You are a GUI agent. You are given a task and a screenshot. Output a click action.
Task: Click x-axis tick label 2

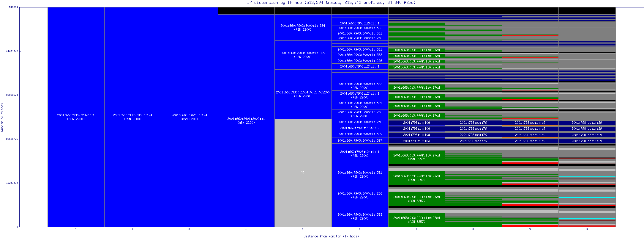click(132, 229)
